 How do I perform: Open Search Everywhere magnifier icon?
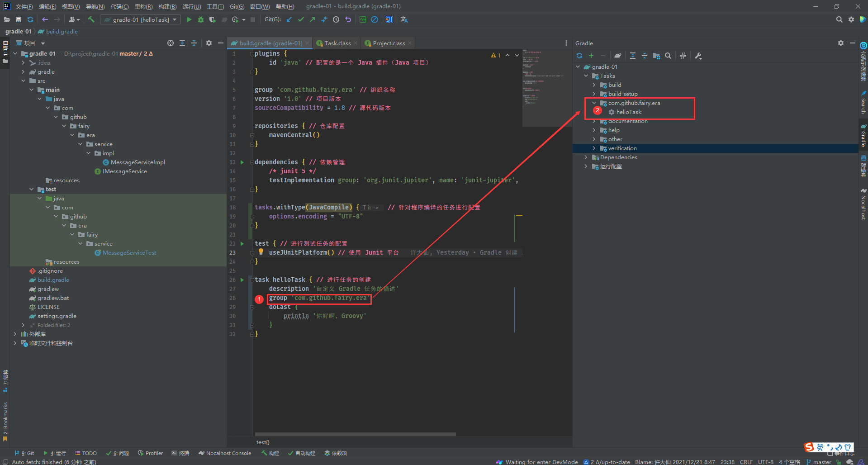840,19
